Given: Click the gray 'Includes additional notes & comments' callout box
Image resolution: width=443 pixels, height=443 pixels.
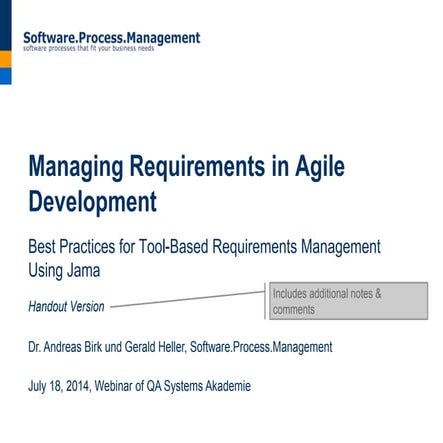Looking at the screenshot, I should 348,301.
